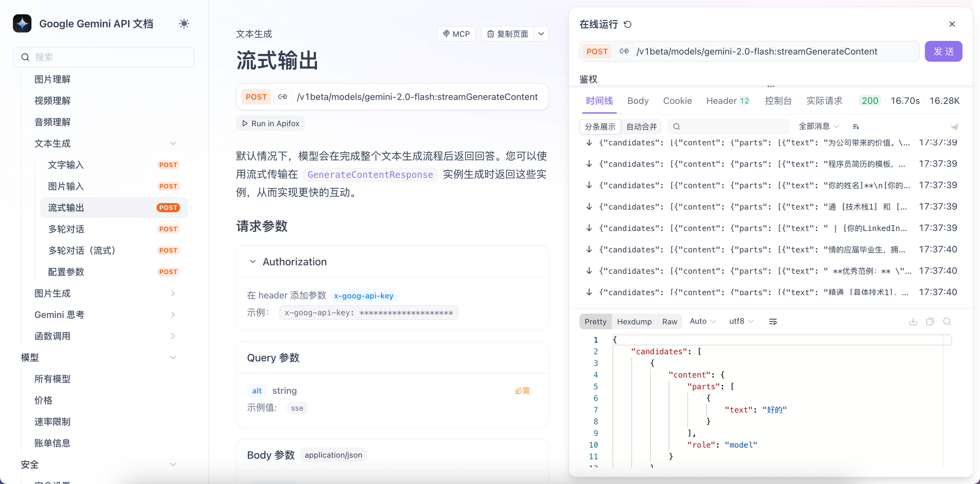
Task: Click the clear messages broom icon
Action: click(955, 127)
